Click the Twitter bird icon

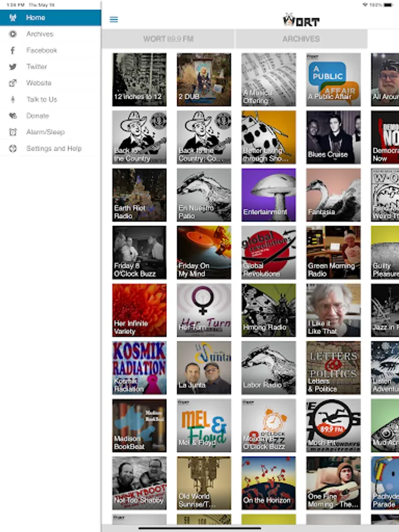click(x=13, y=66)
